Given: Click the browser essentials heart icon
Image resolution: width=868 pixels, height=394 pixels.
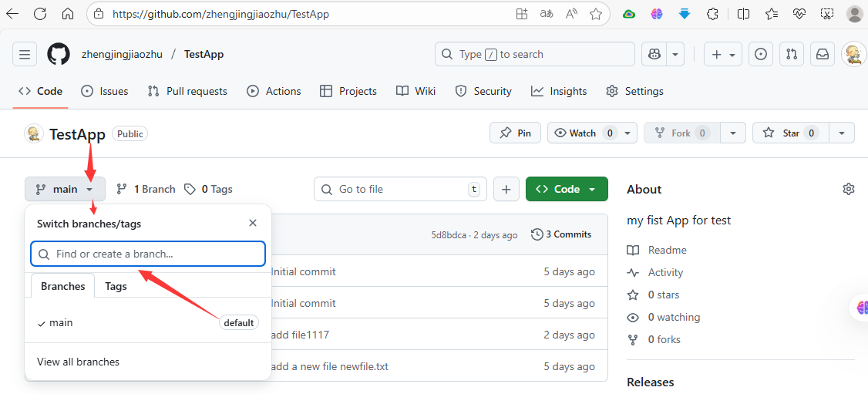Looking at the screenshot, I should tap(799, 14).
